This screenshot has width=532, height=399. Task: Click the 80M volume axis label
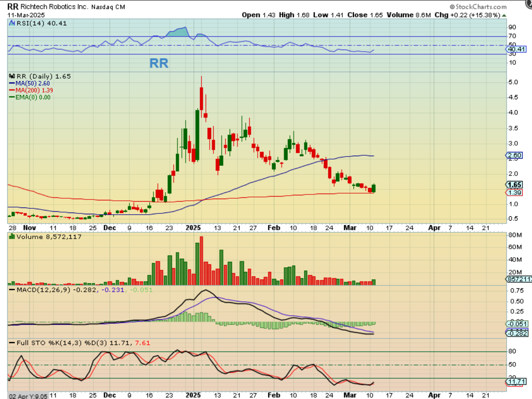point(514,235)
